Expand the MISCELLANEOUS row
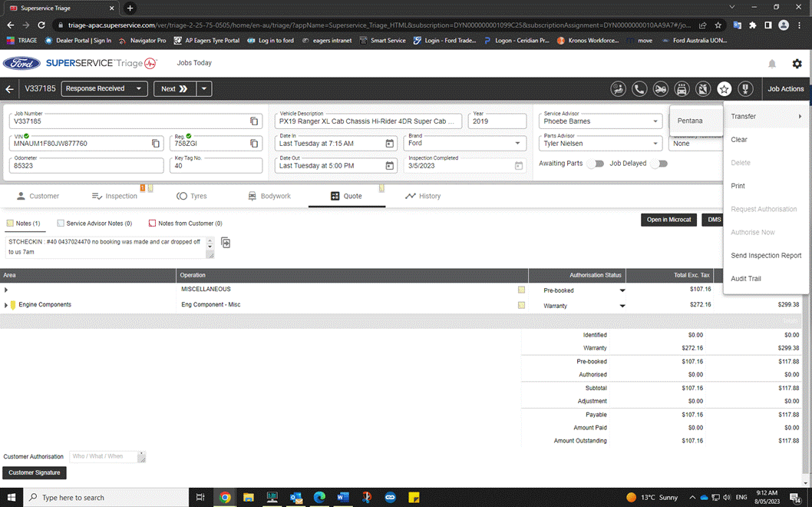 click(6, 290)
